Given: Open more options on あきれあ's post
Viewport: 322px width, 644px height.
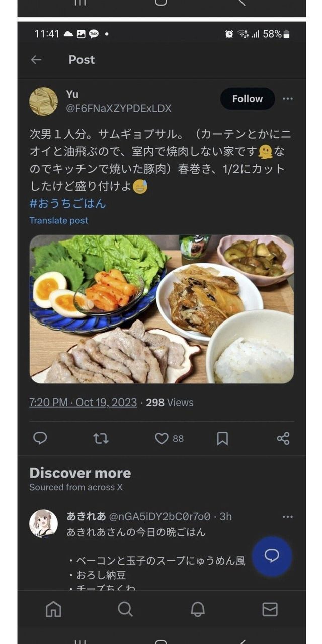Looking at the screenshot, I should 288,517.
